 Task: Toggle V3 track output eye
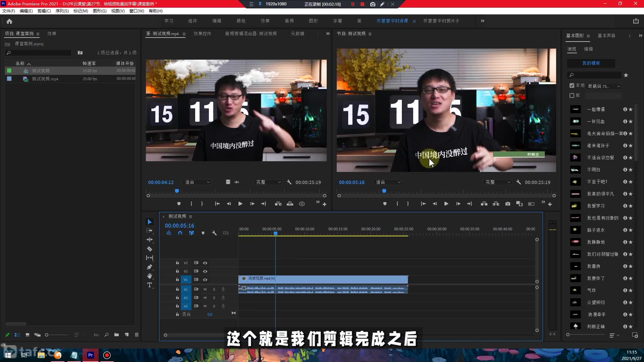[x=205, y=263]
